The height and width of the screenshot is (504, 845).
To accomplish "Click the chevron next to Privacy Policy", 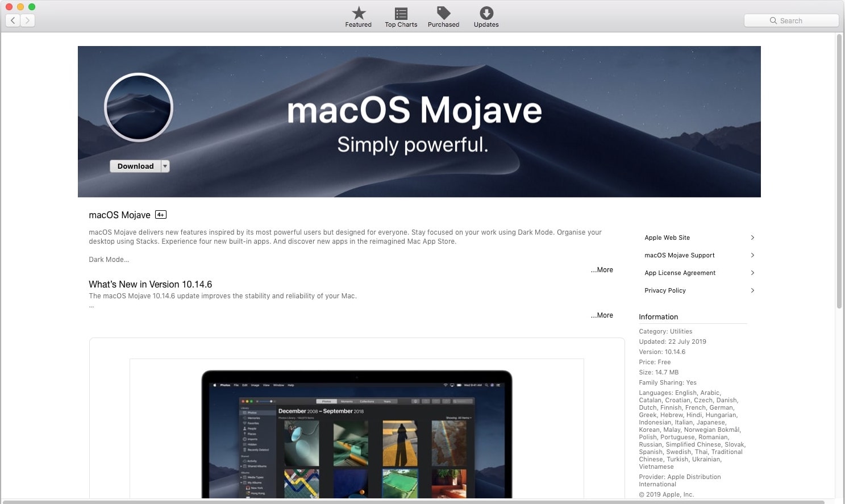I will pos(752,290).
